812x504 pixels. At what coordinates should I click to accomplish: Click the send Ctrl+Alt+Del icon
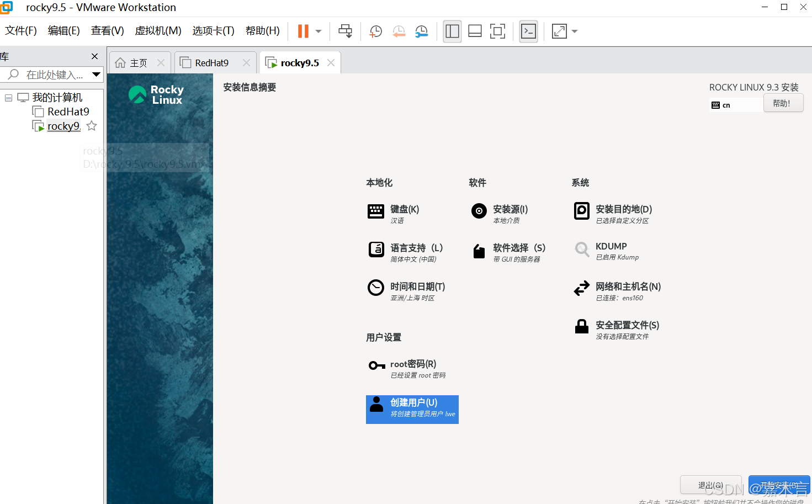click(x=346, y=31)
